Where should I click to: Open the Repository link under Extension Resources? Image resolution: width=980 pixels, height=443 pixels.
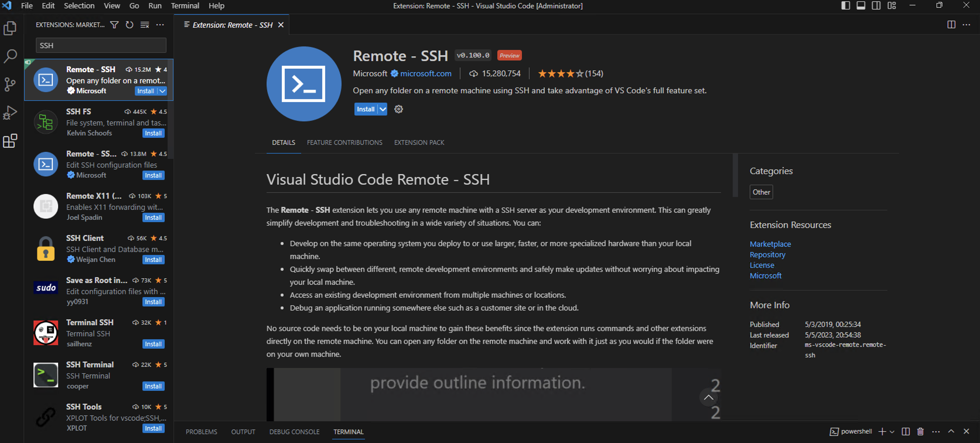(x=767, y=255)
